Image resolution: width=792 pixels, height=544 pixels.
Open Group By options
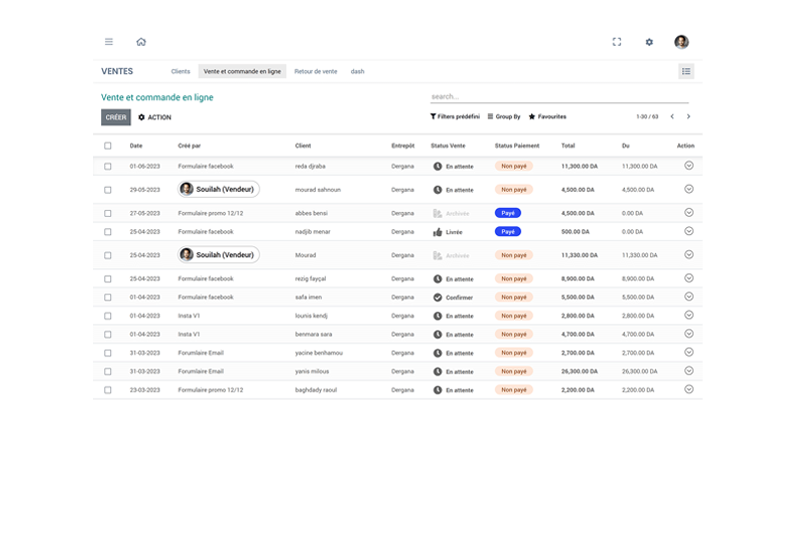tap(504, 117)
